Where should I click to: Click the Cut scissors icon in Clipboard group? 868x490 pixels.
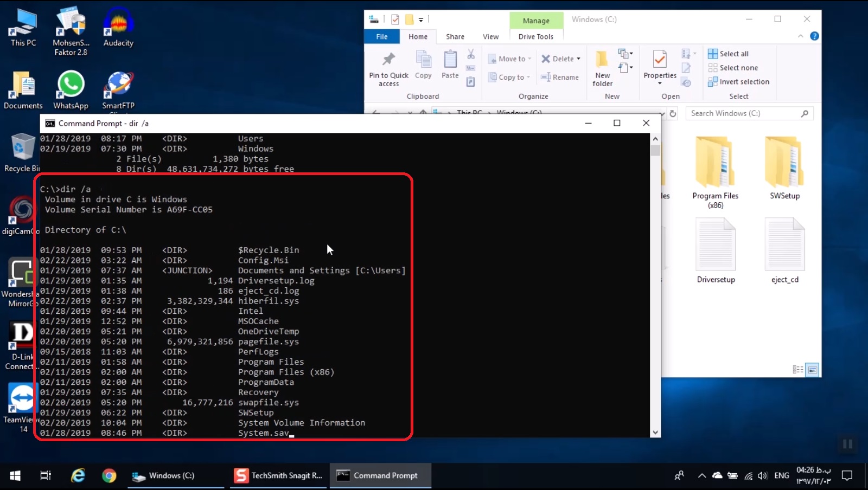tap(471, 54)
